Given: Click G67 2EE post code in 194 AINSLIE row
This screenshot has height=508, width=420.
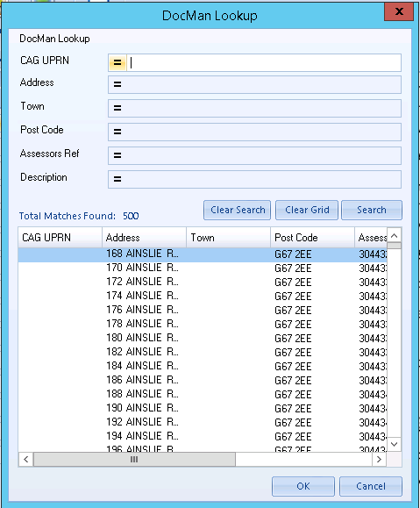Looking at the screenshot, I should click(293, 437).
